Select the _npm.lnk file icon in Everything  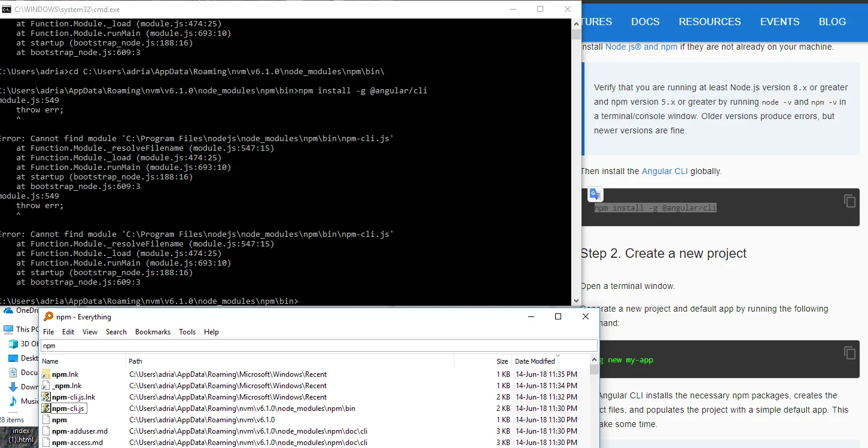click(x=46, y=386)
